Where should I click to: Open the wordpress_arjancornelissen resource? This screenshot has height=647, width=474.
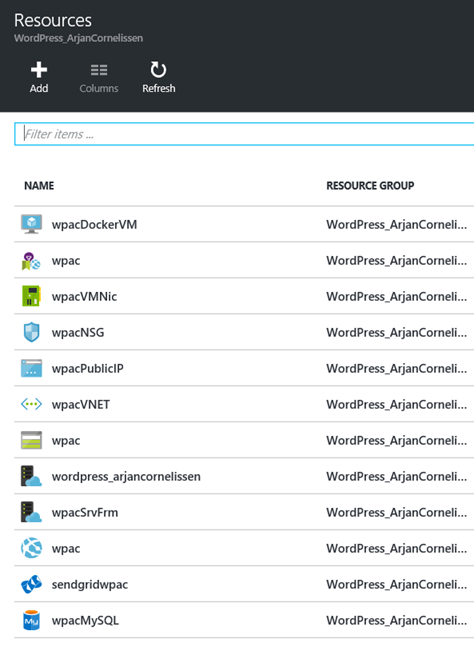[126, 477]
